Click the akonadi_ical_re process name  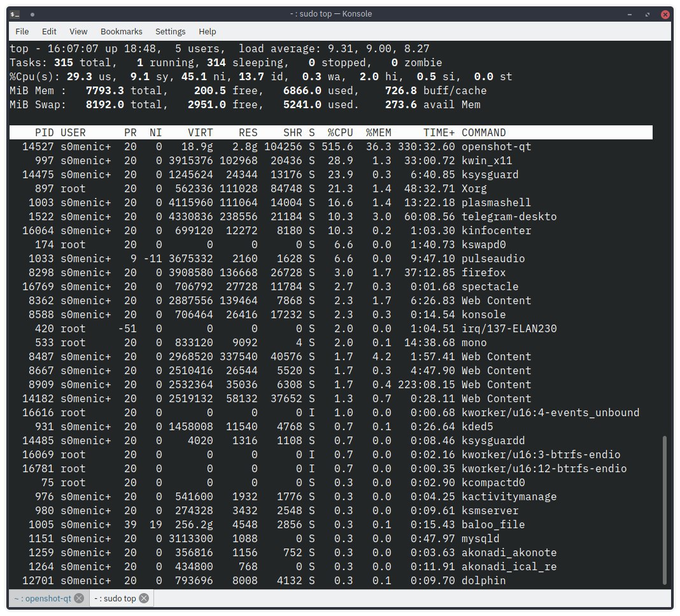tap(509, 566)
